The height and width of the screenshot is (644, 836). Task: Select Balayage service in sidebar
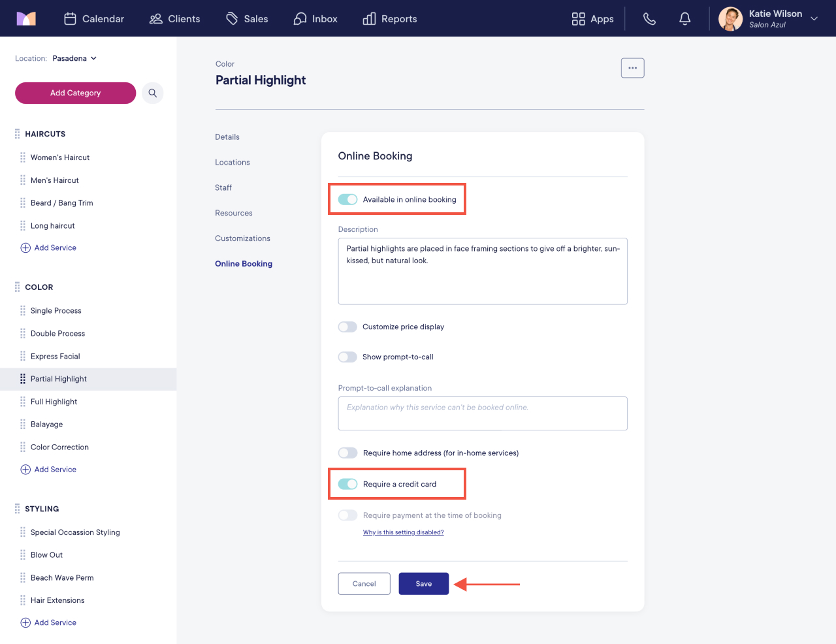pyautogui.click(x=46, y=425)
